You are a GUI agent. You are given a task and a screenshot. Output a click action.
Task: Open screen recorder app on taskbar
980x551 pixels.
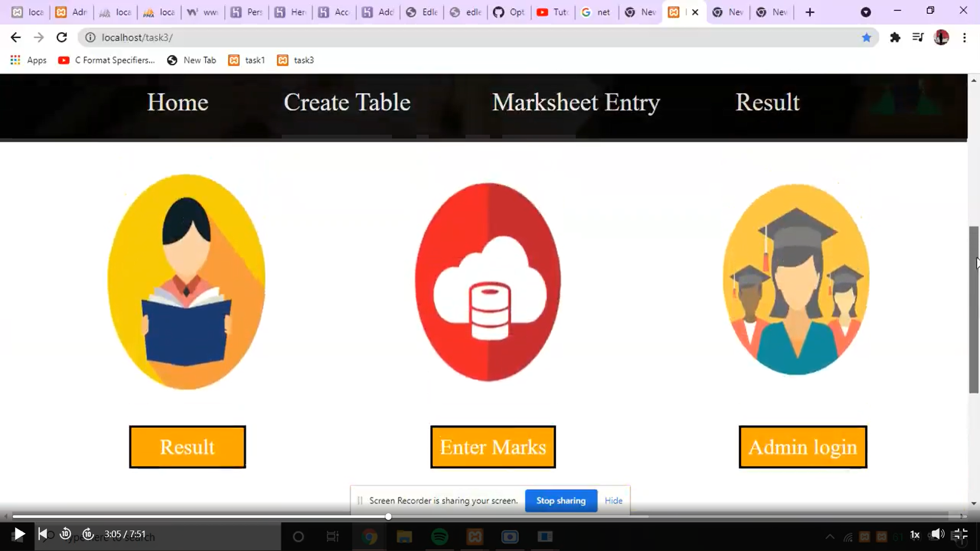click(509, 537)
